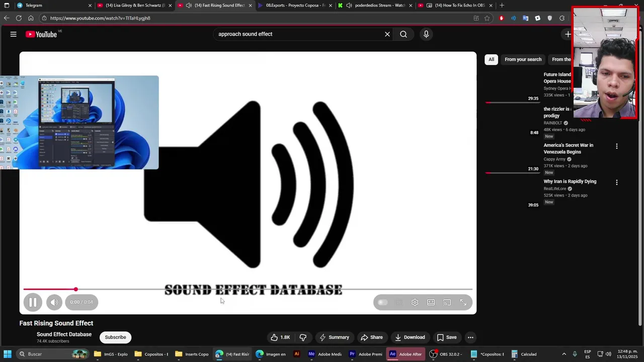Toggle subtitles/captions in the player
The image size is (644, 362).
[398, 302]
